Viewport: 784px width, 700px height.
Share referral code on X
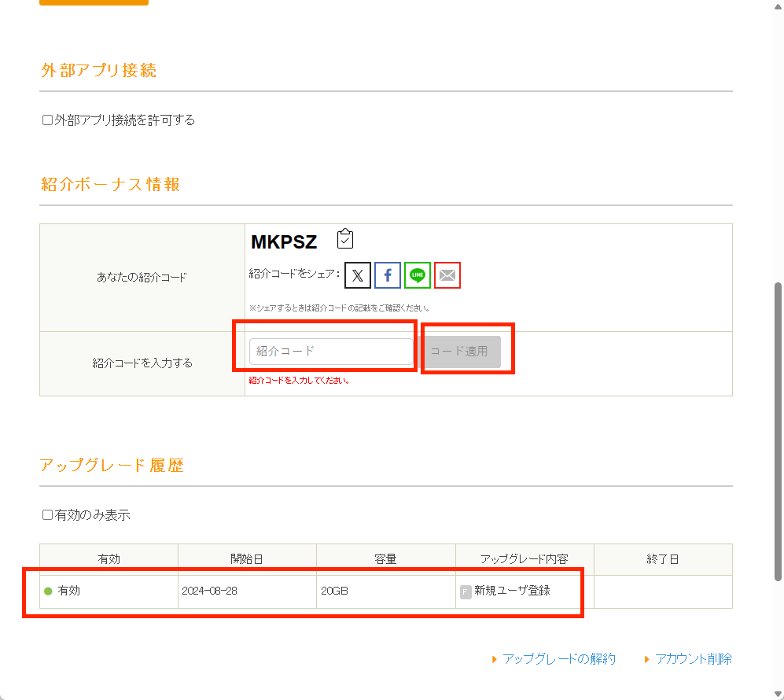pyautogui.click(x=358, y=275)
